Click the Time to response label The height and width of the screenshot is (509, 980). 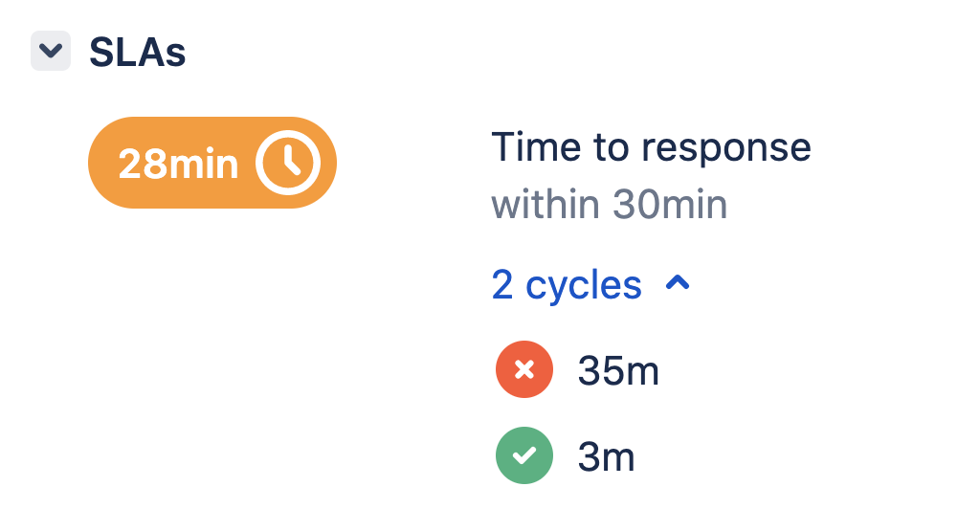pyautogui.click(x=651, y=147)
